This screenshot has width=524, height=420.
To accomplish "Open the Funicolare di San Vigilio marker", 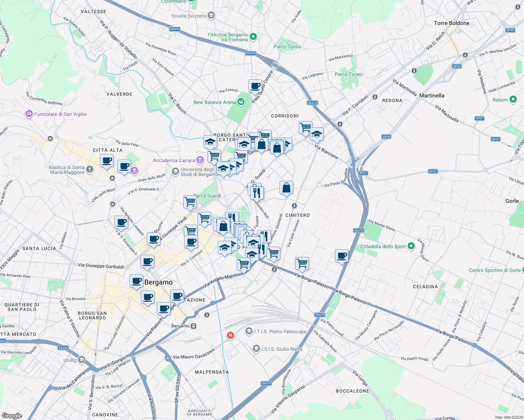I will (29, 114).
